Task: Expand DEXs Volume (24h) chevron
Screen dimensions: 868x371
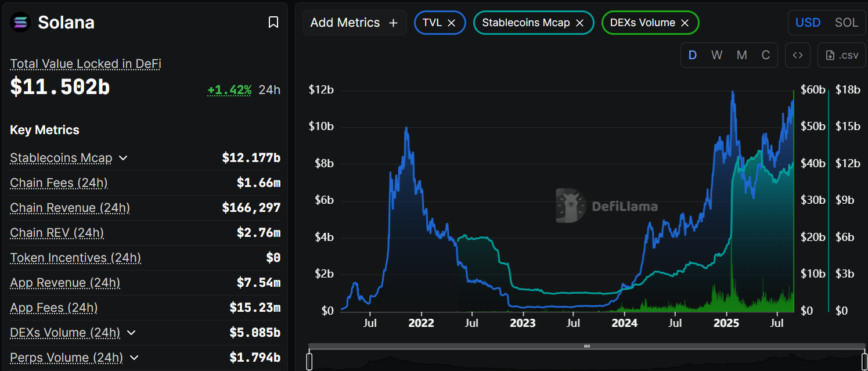Action: (x=131, y=333)
